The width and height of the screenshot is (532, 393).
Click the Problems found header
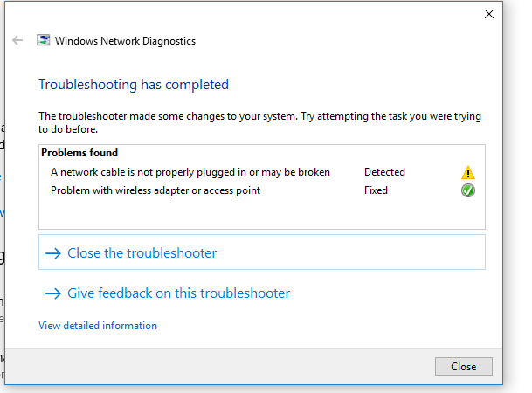pyautogui.click(x=79, y=153)
